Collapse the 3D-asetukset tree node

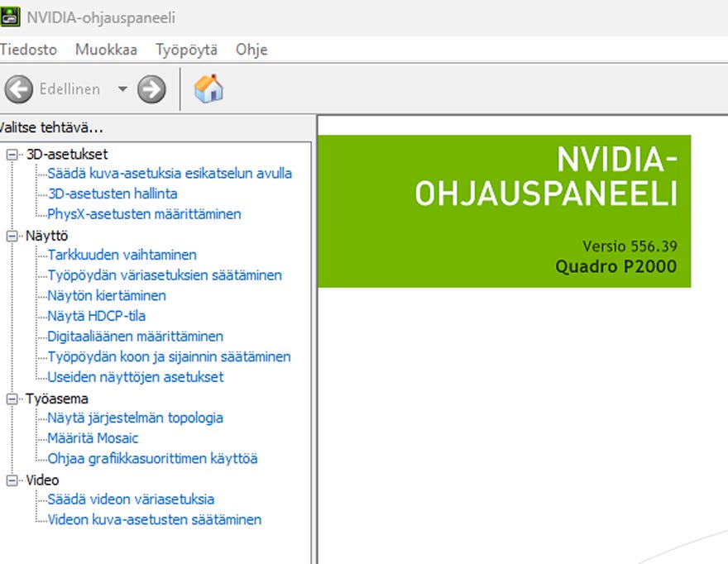click(x=12, y=155)
